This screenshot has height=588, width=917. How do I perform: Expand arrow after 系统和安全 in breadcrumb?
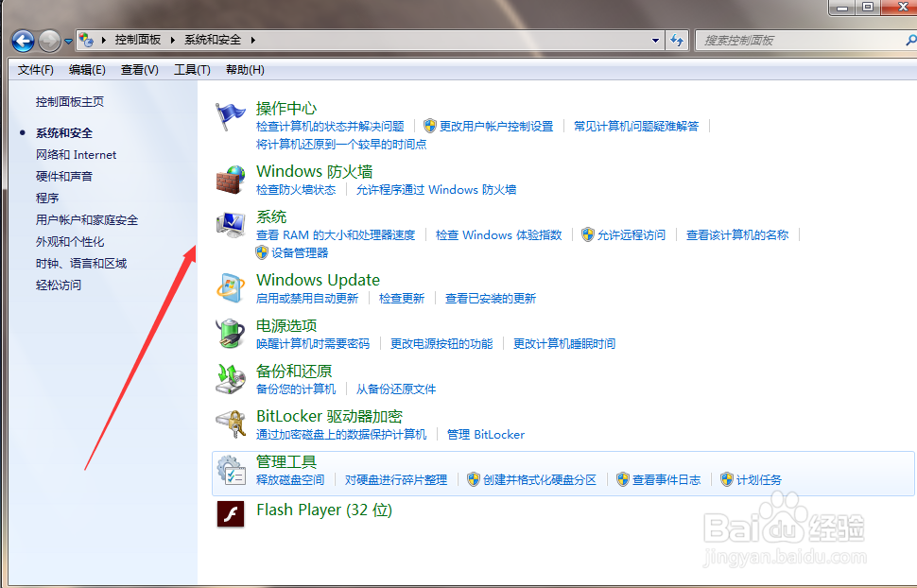click(x=252, y=40)
